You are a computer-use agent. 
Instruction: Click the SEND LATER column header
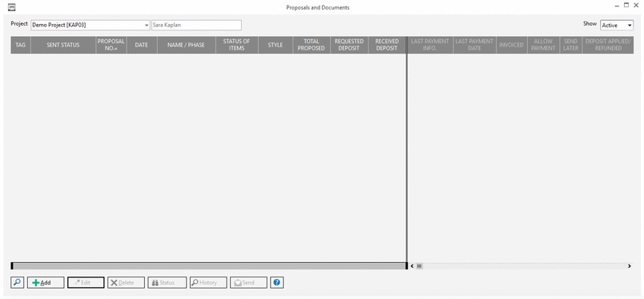[571, 45]
